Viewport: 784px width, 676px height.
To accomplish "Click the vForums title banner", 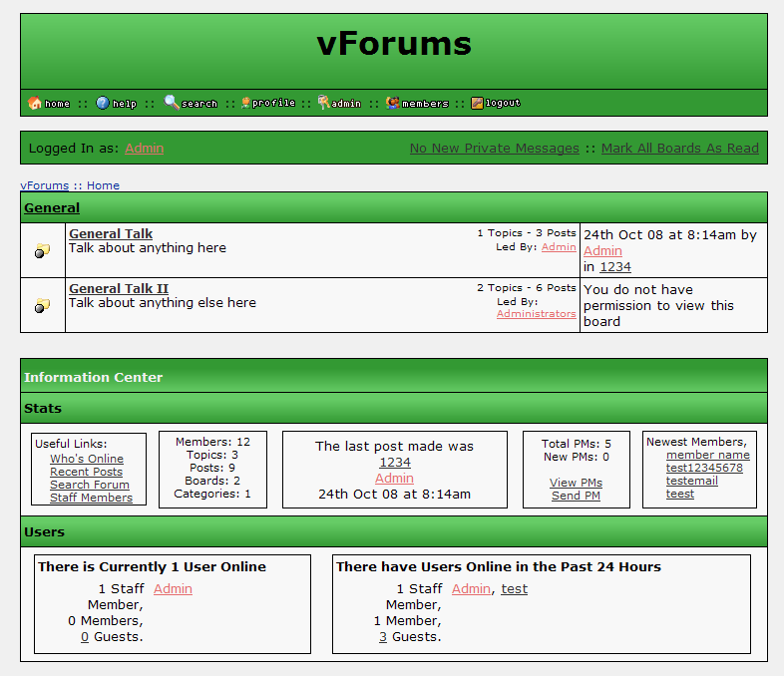I will [394, 44].
